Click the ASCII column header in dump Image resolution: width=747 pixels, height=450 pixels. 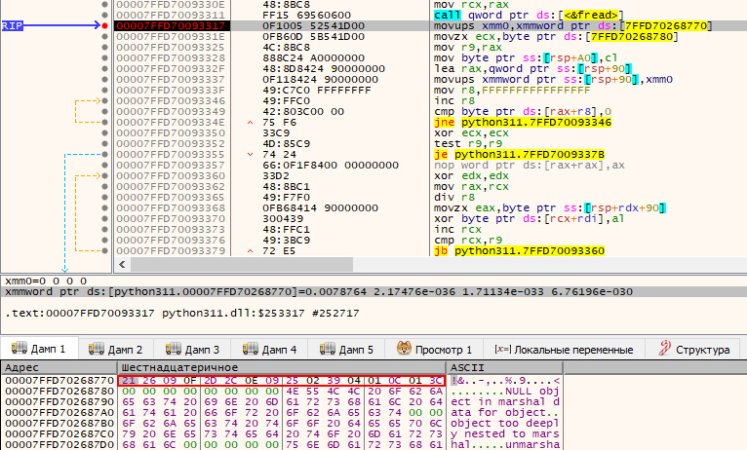pos(469,368)
